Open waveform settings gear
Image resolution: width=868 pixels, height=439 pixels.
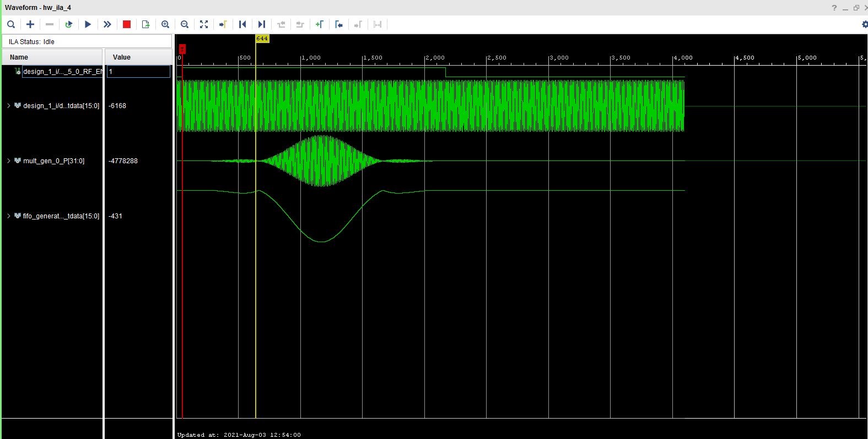[x=864, y=24]
